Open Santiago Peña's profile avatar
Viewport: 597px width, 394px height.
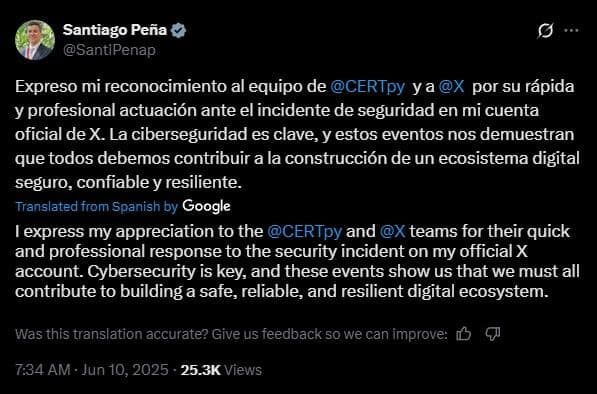click(x=35, y=40)
